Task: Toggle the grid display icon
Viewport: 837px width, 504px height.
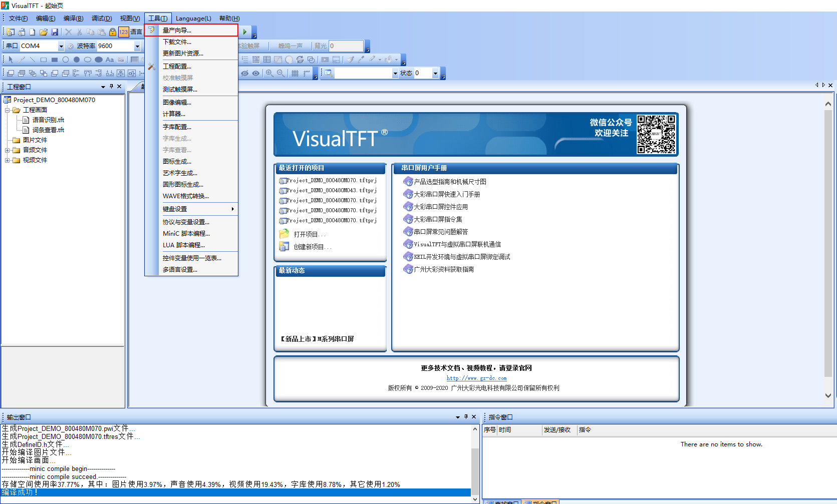Action: coord(295,73)
